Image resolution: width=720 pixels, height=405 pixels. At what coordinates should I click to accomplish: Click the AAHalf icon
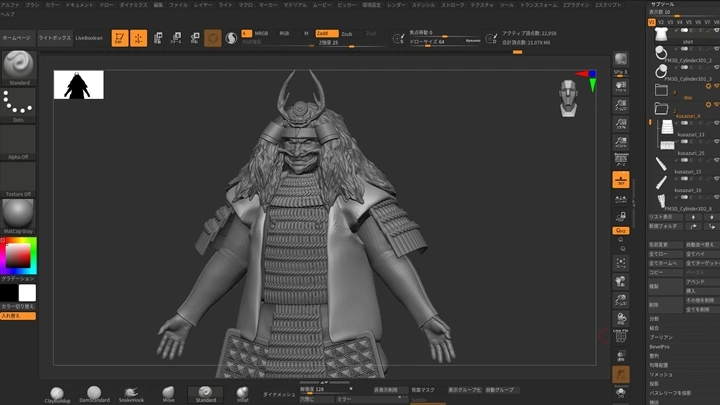point(621,142)
